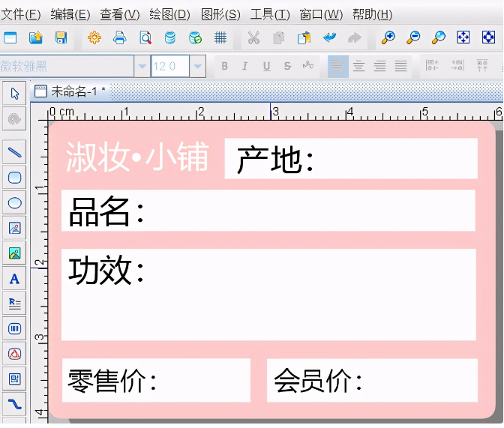The height and width of the screenshot is (428, 504).
Task: Open the 绘图(D) menu
Action: point(169,14)
